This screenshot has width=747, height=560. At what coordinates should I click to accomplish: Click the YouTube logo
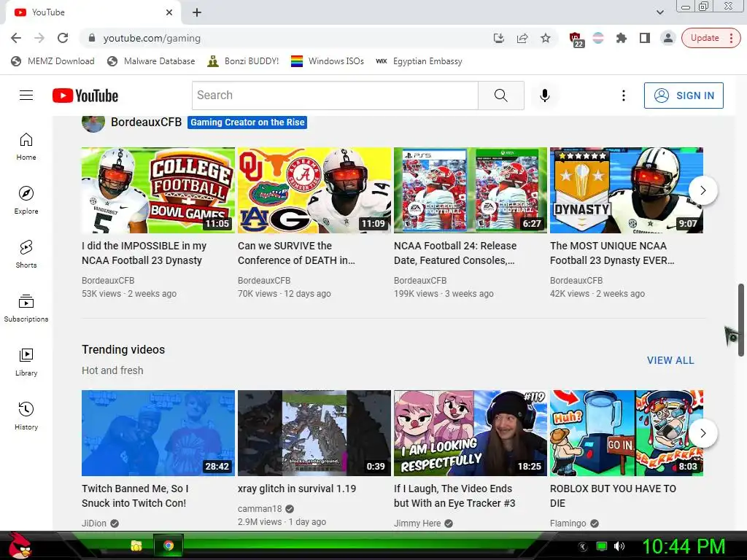pyautogui.click(x=85, y=96)
